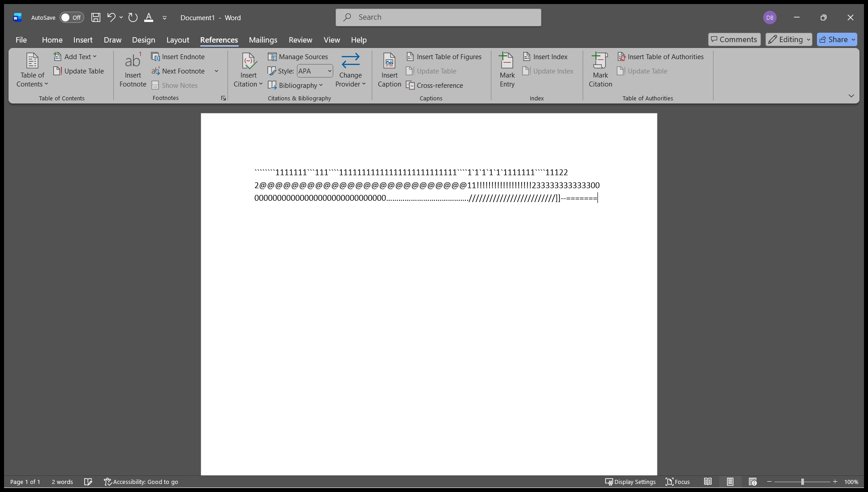Open the Mailings ribbon tab
Screen dimensions: 868x492
point(263,40)
